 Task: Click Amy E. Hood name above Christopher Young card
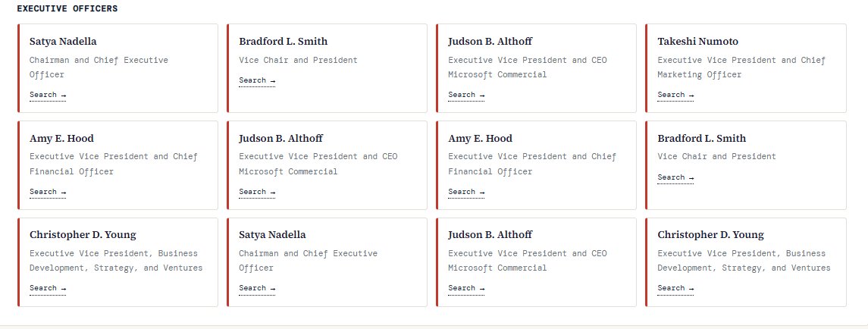pos(61,139)
